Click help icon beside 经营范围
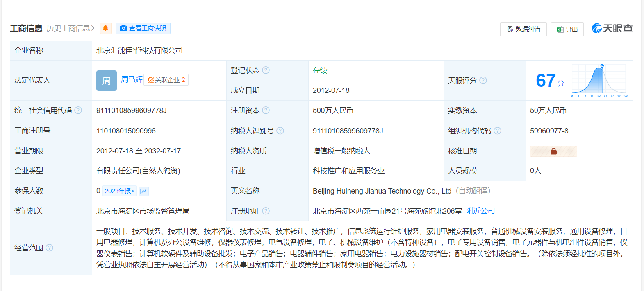 pyautogui.click(x=50, y=248)
